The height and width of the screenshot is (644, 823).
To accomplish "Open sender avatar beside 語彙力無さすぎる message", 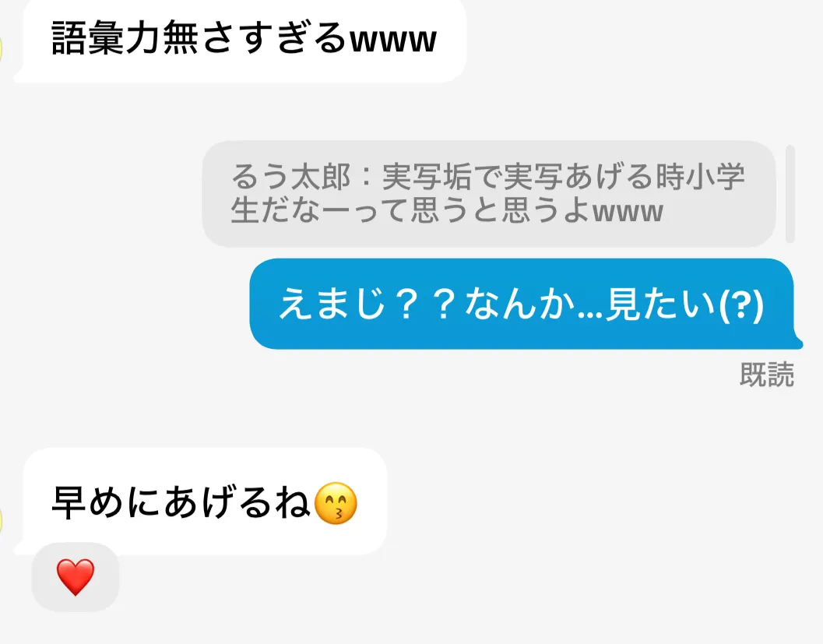I will coord(2,51).
